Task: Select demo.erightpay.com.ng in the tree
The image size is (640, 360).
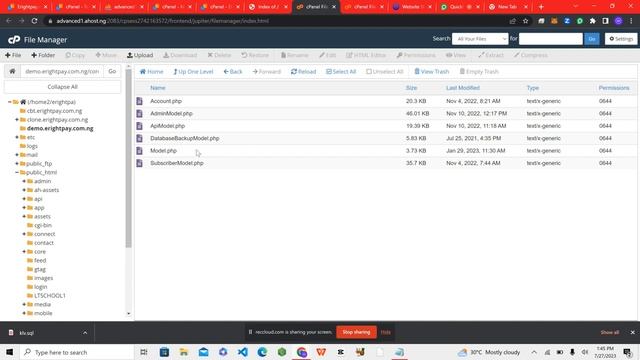Action: click(x=60, y=128)
